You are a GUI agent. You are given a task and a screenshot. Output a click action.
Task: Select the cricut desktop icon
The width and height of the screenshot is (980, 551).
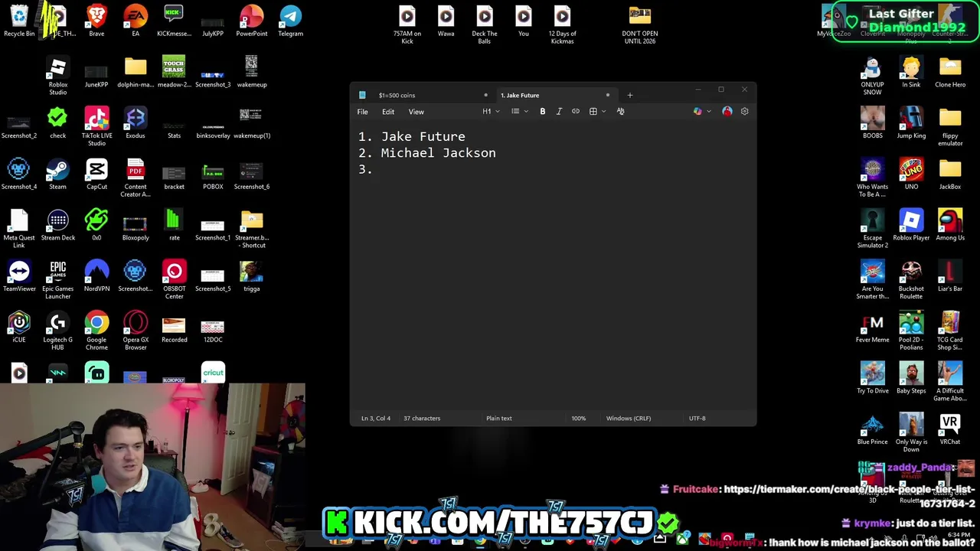point(213,372)
